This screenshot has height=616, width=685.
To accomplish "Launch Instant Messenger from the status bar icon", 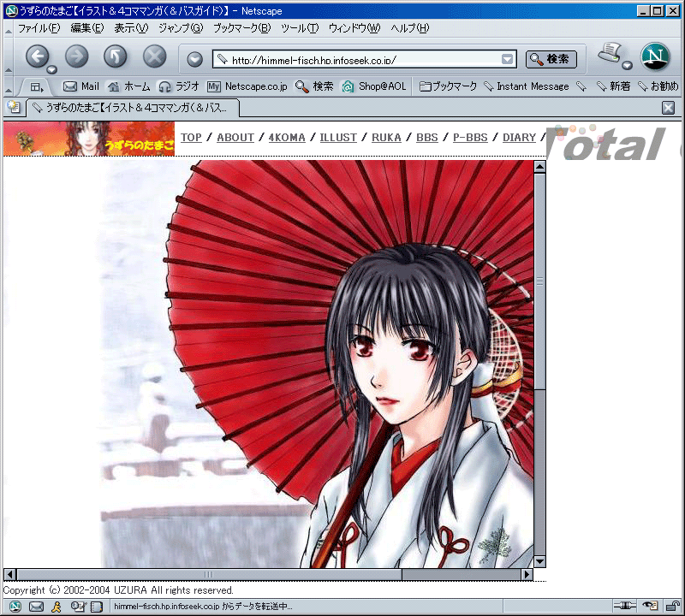I will tap(57, 607).
